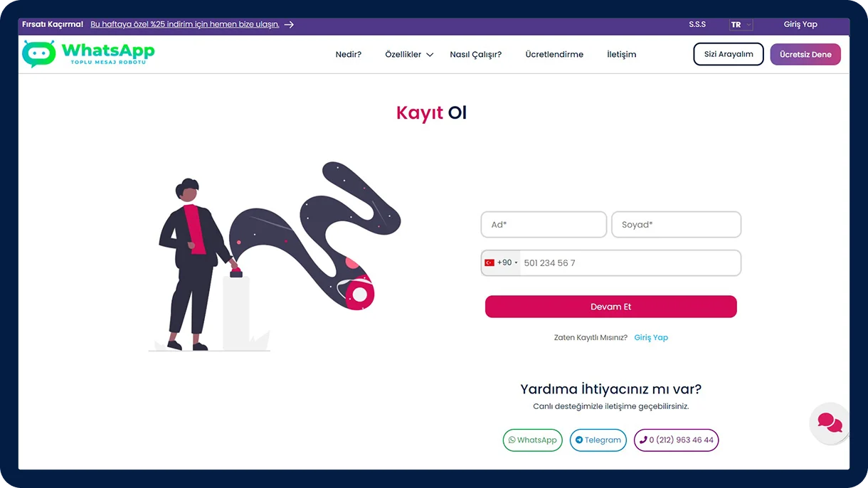This screenshot has width=868, height=488.
Task: Click inside the Ad input field
Action: coord(544,224)
